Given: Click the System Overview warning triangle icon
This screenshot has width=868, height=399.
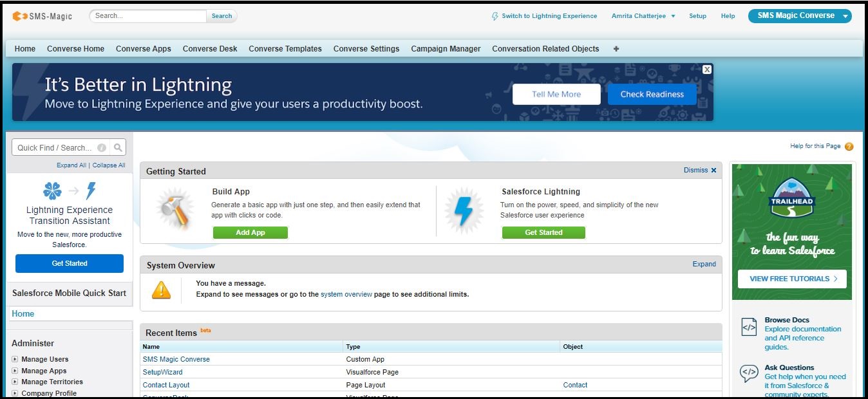Looking at the screenshot, I should pyautogui.click(x=161, y=290).
